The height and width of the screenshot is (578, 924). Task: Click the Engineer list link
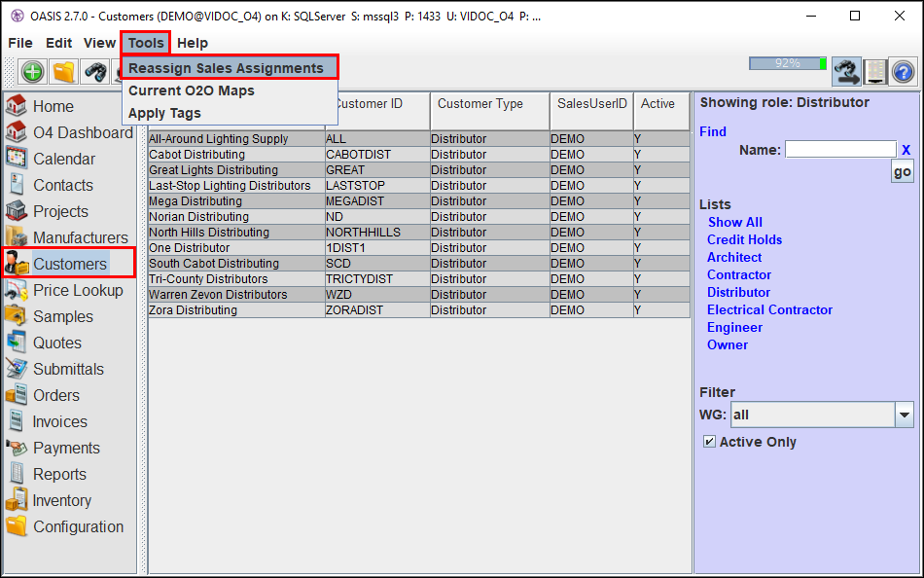tap(734, 327)
